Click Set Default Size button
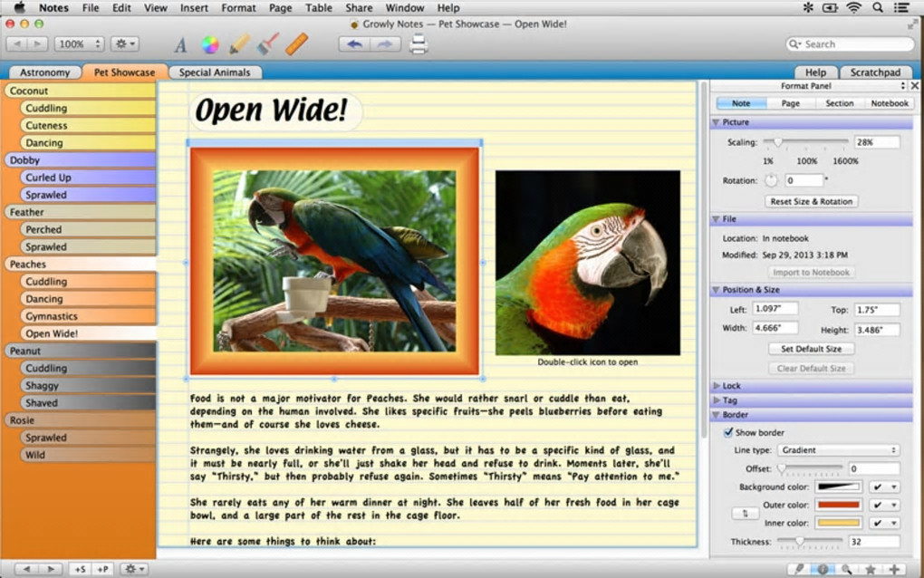924x578 pixels. 812,349
